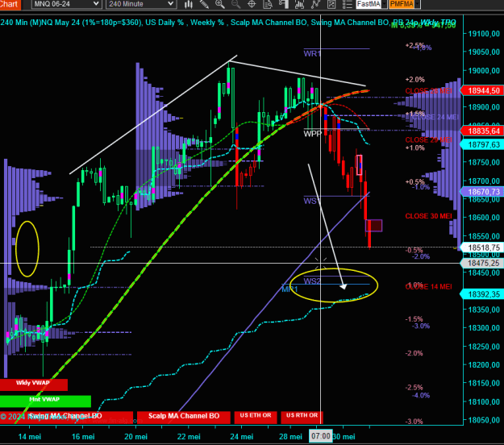Click the 18475,25 crosshair price label
This screenshot has height=445, width=504.
click(x=482, y=263)
